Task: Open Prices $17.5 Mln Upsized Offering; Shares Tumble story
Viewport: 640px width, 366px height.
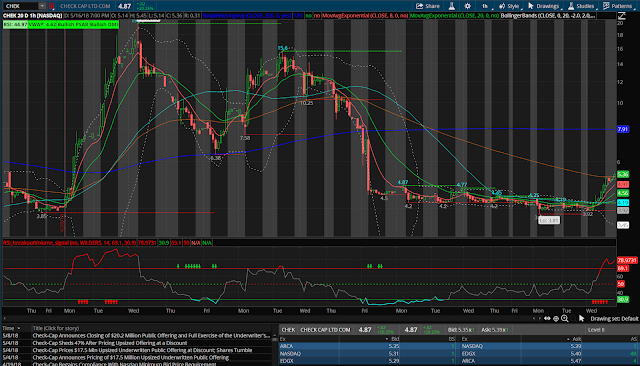Action: (142, 350)
